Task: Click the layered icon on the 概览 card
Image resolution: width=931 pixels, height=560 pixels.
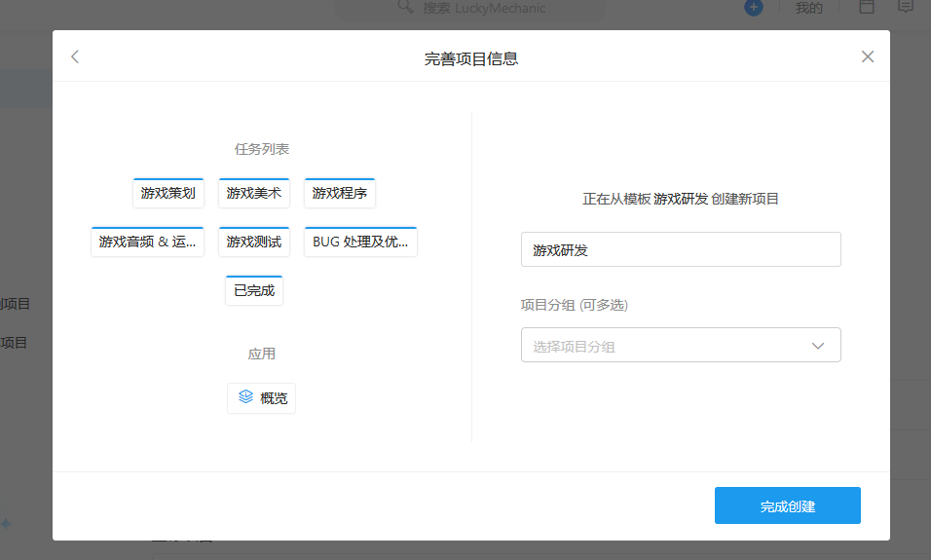Action: click(245, 396)
